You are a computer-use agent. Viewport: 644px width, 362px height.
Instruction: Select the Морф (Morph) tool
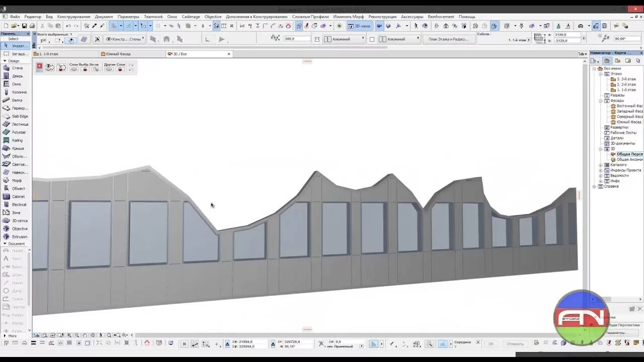point(15,180)
